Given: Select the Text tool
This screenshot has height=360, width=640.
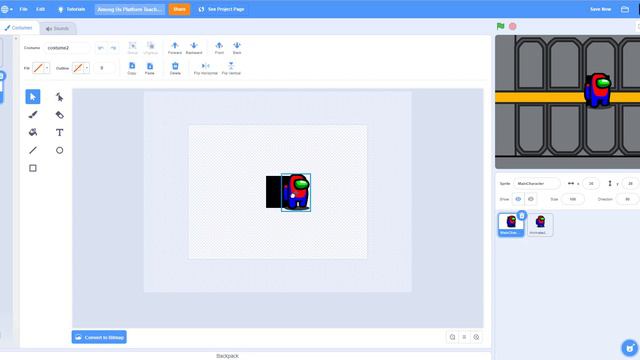Looking at the screenshot, I should 60,132.
